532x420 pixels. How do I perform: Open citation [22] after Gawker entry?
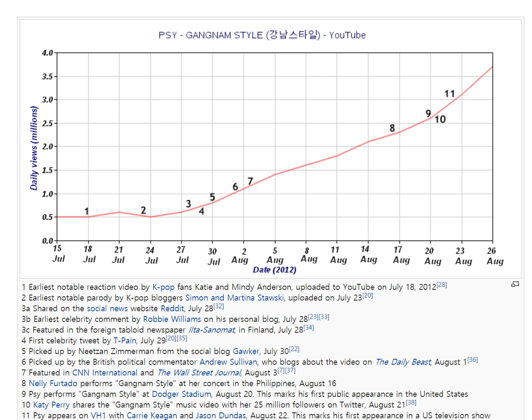pos(294,349)
